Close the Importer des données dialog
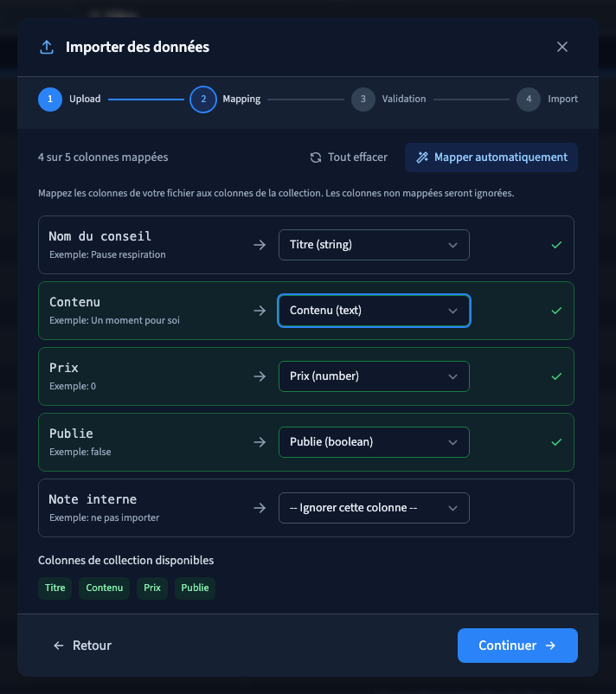This screenshot has height=694, width=616. pos(562,47)
